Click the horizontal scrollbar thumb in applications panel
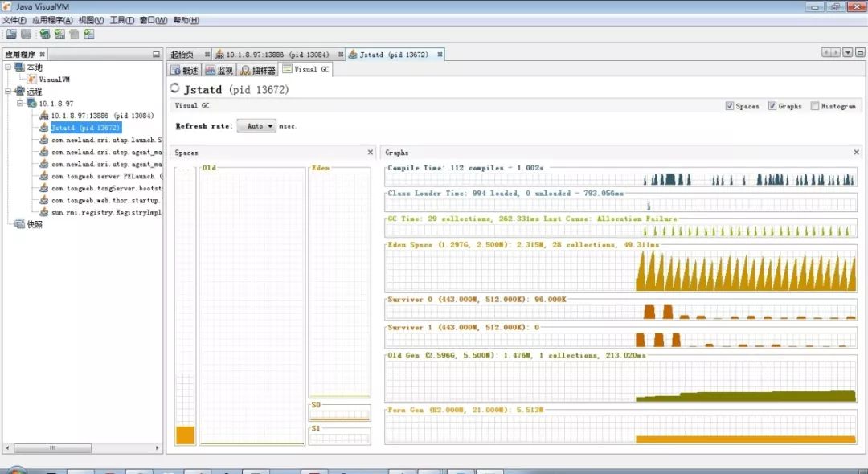The height and width of the screenshot is (474, 868). 52,448
